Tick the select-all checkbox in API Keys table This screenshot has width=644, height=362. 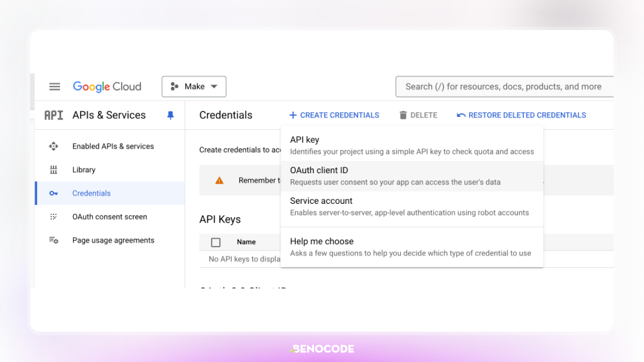click(216, 242)
